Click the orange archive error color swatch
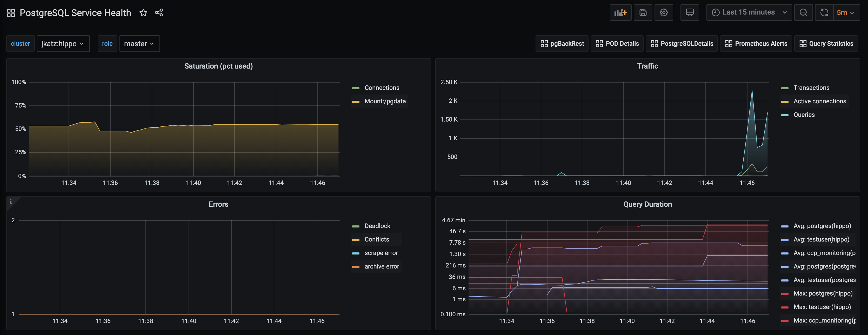Screen dimensions: 868x335 356,267
